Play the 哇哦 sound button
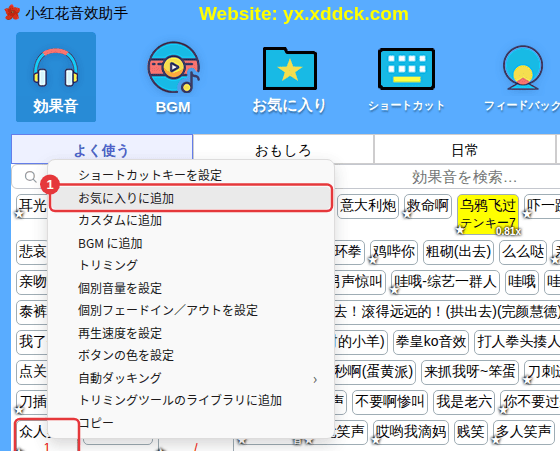Viewport: 560px width, 451px height. [522, 282]
